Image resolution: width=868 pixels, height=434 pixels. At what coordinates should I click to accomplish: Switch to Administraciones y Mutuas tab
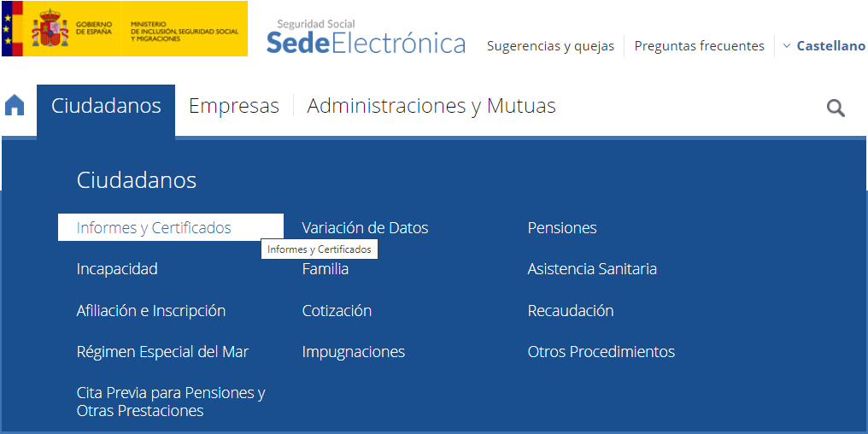(x=431, y=106)
